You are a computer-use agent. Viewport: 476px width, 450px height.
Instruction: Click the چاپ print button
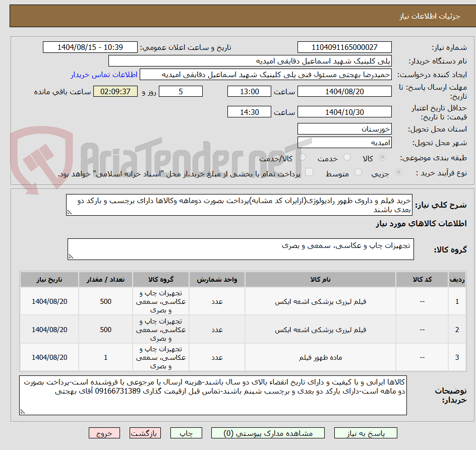pyautogui.click(x=186, y=433)
